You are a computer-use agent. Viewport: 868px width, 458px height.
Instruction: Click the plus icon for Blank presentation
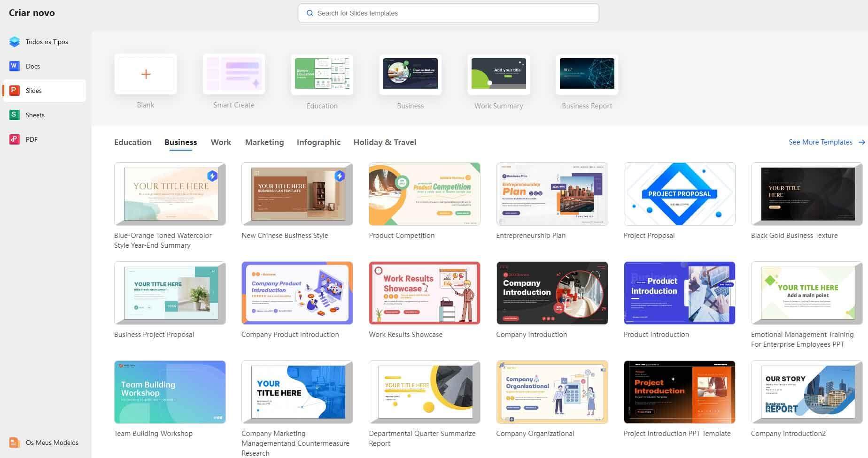pyautogui.click(x=146, y=74)
